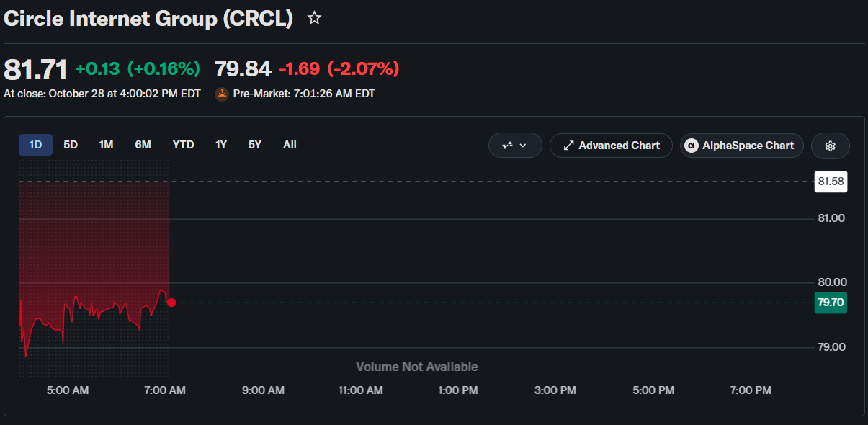This screenshot has width=868, height=425.
Task: Switch to the 5D range
Action: tap(71, 145)
